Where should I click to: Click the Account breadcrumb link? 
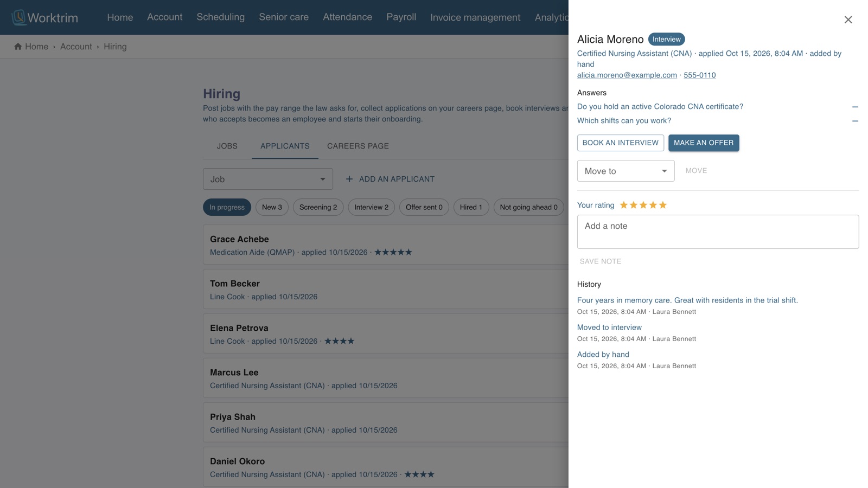[76, 47]
